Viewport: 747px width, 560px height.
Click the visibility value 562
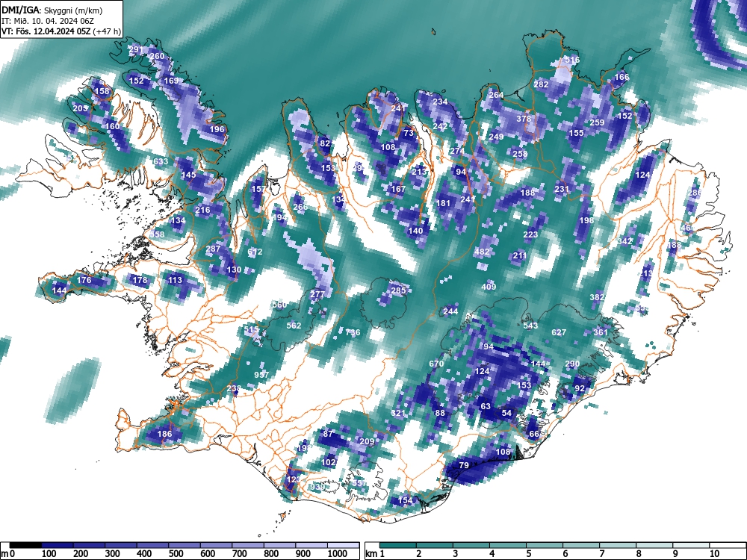(294, 326)
